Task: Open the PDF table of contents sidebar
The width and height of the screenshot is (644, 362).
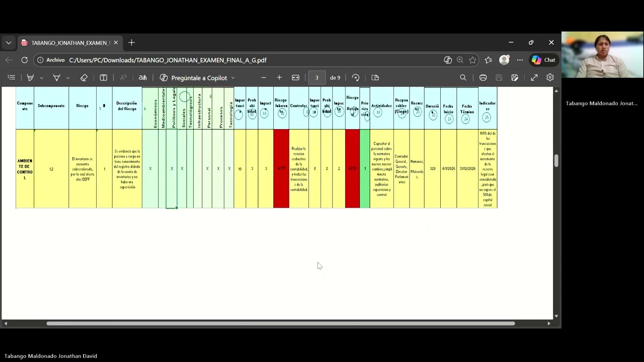Action: tap(11, 77)
